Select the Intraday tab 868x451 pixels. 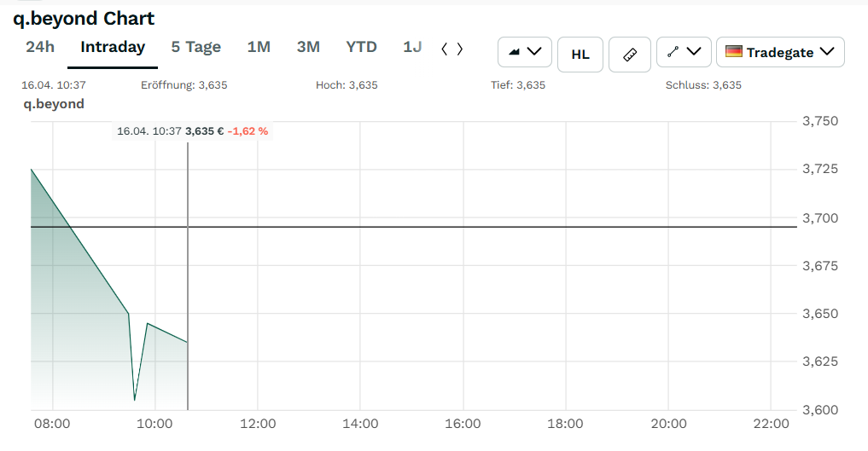tap(113, 47)
